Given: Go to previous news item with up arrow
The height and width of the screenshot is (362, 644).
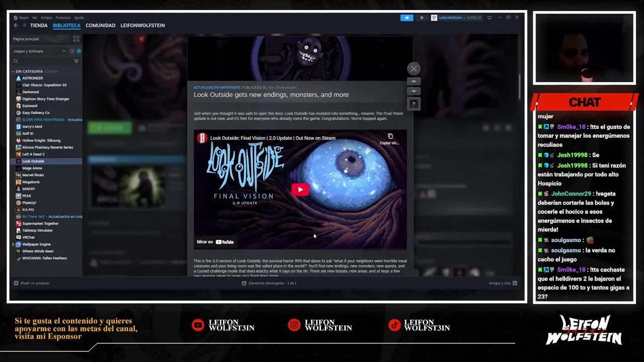Looking at the screenshot, I should 414,81.
